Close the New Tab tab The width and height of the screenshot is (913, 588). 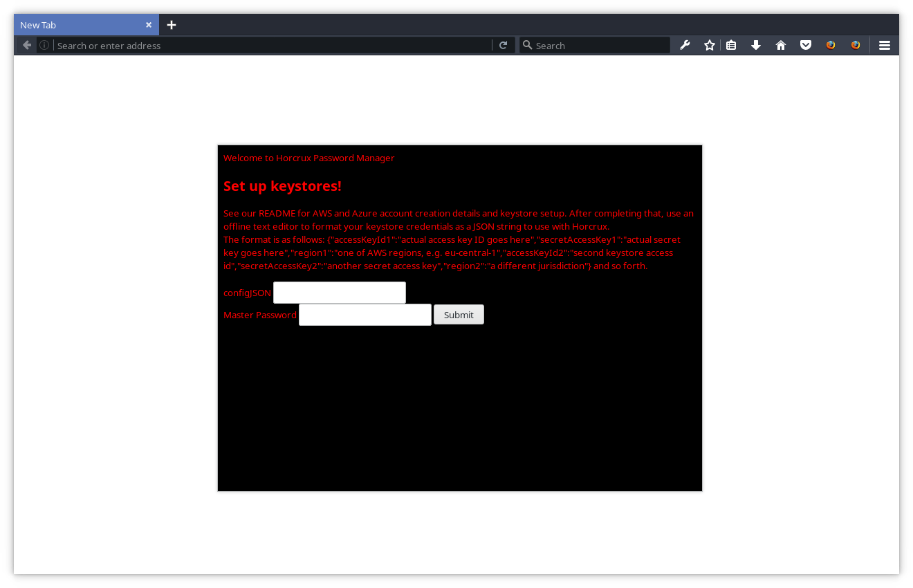149,25
